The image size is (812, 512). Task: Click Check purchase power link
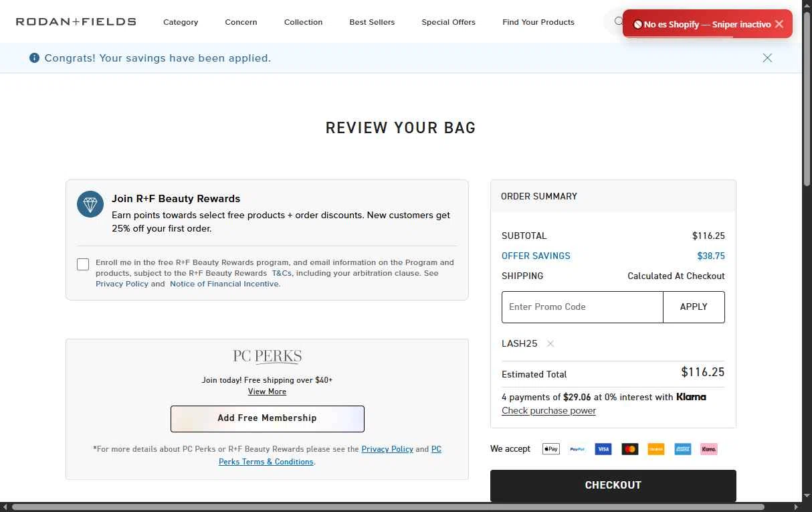pyautogui.click(x=548, y=410)
